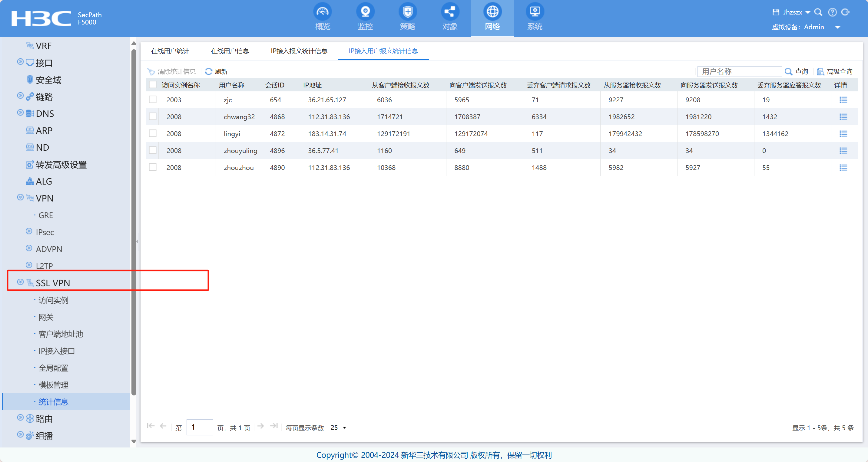
Task: Click the save disk icon beside Jhzszx
Action: [776, 12]
